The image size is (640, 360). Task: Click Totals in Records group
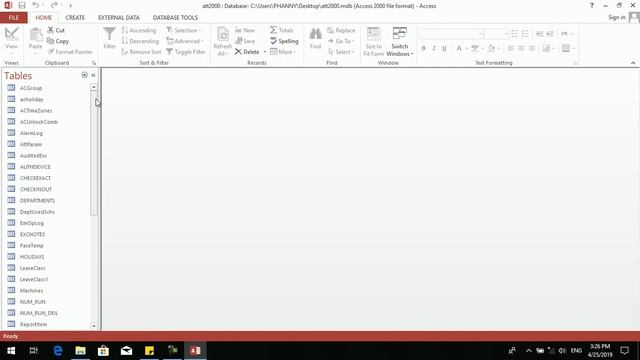tap(282, 30)
